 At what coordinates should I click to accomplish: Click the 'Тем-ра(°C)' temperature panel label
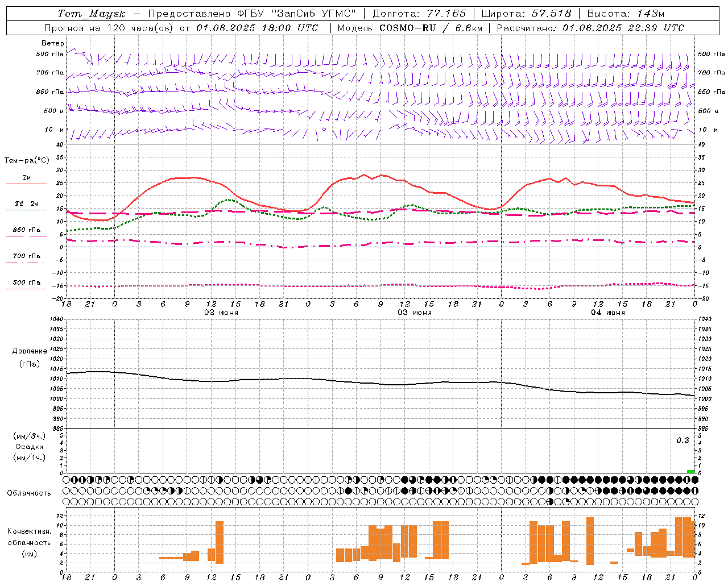(27, 161)
